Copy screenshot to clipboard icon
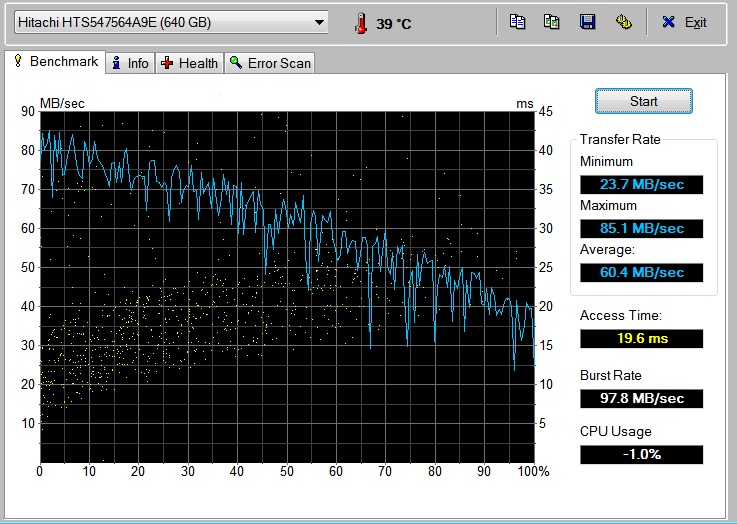737x524 pixels. pyautogui.click(x=551, y=22)
